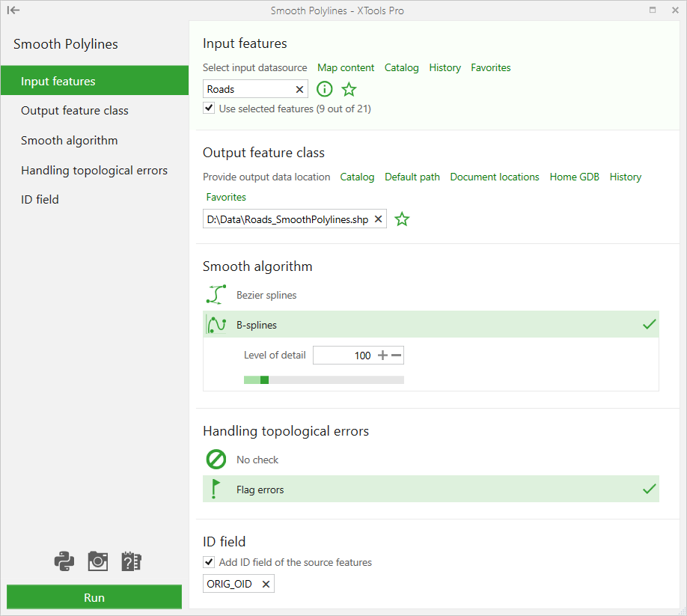Click the info icon next to Roads
Viewport: 687px width, 616px height.
click(325, 89)
